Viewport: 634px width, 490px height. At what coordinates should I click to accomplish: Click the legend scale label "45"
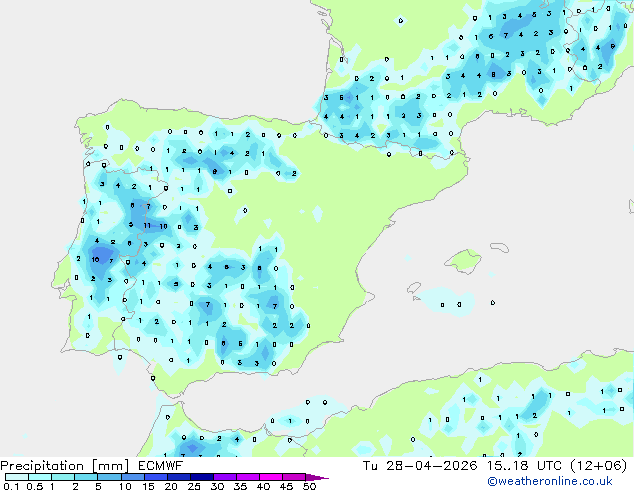tap(286, 486)
